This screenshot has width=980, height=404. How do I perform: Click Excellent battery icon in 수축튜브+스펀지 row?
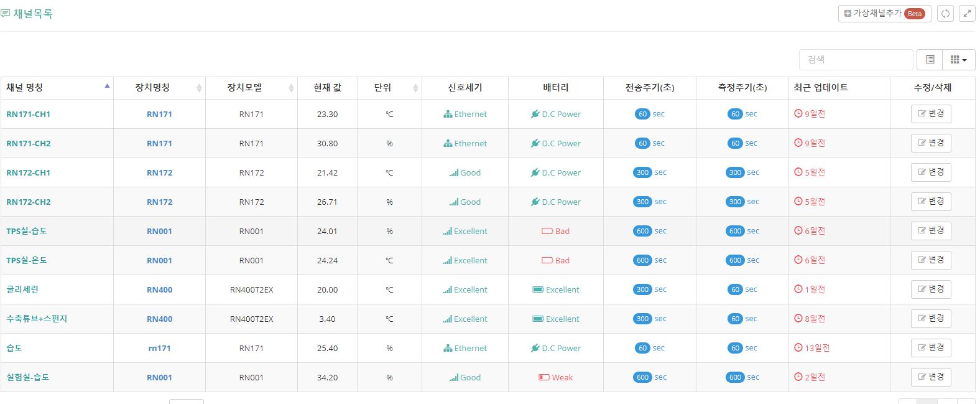pos(539,319)
